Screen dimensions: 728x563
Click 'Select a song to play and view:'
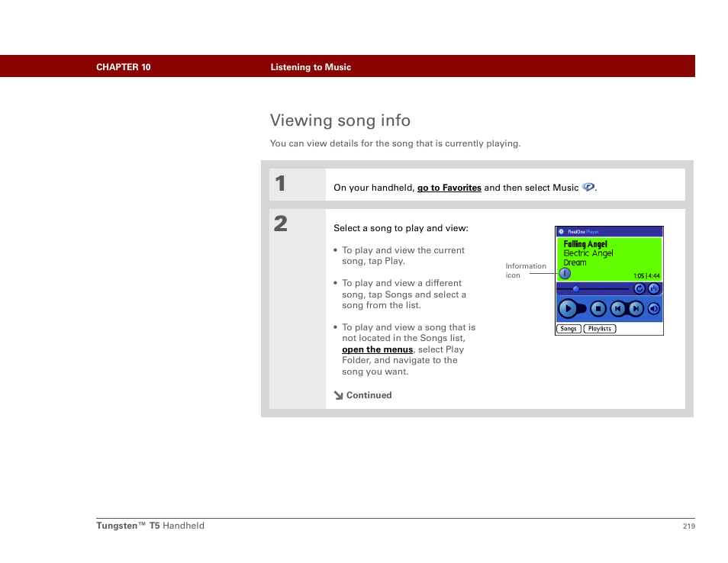coord(401,228)
